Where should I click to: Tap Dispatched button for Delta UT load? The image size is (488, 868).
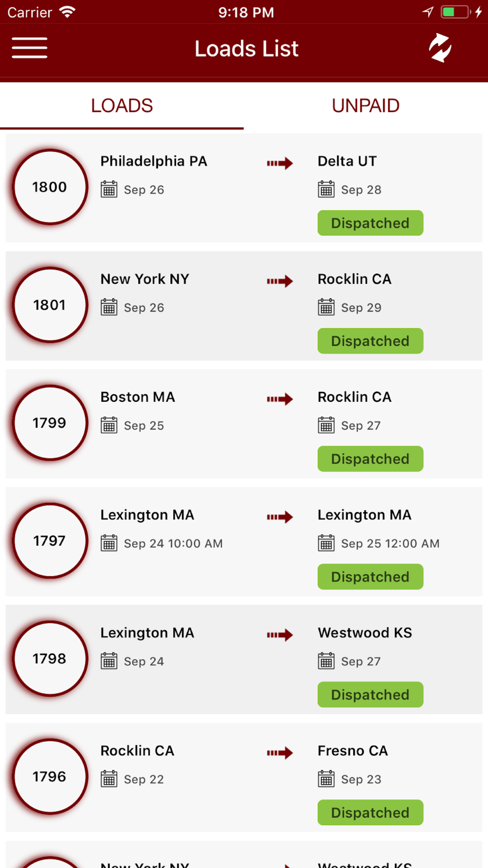370,223
